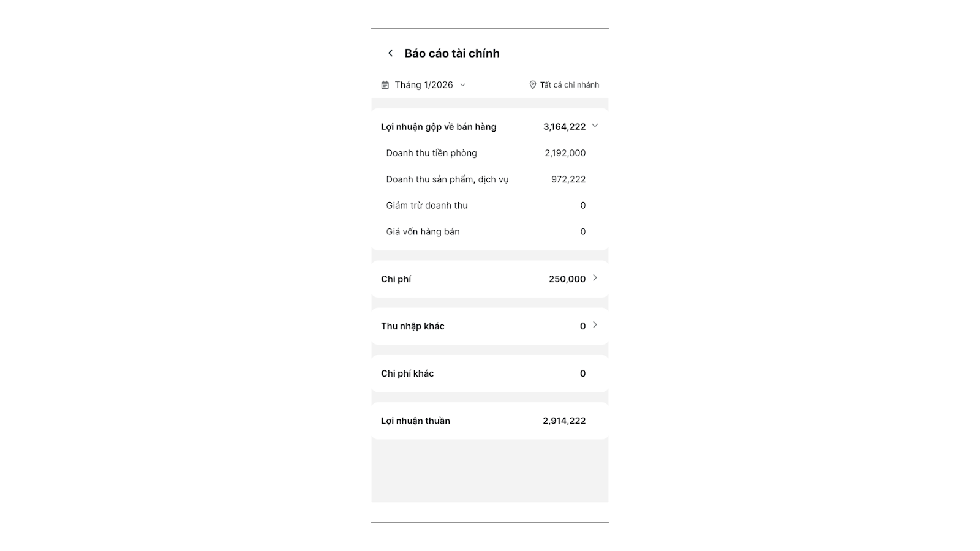Click the calendar icon beside Tháng 1/2026
This screenshot has width=980, height=551.
pos(385,85)
